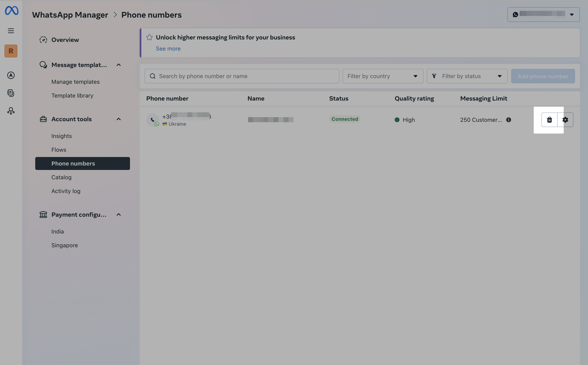Click the WhatsApp icon in account selector

pyautogui.click(x=515, y=15)
